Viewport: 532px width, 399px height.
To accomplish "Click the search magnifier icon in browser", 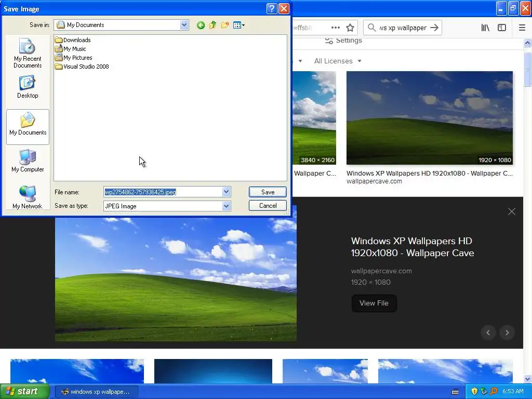I will 372,28.
